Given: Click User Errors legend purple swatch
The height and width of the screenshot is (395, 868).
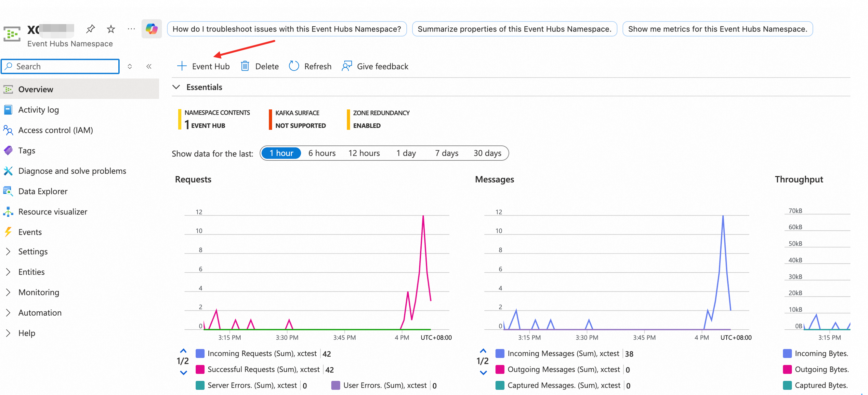Looking at the screenshot, I should (335, 385).
